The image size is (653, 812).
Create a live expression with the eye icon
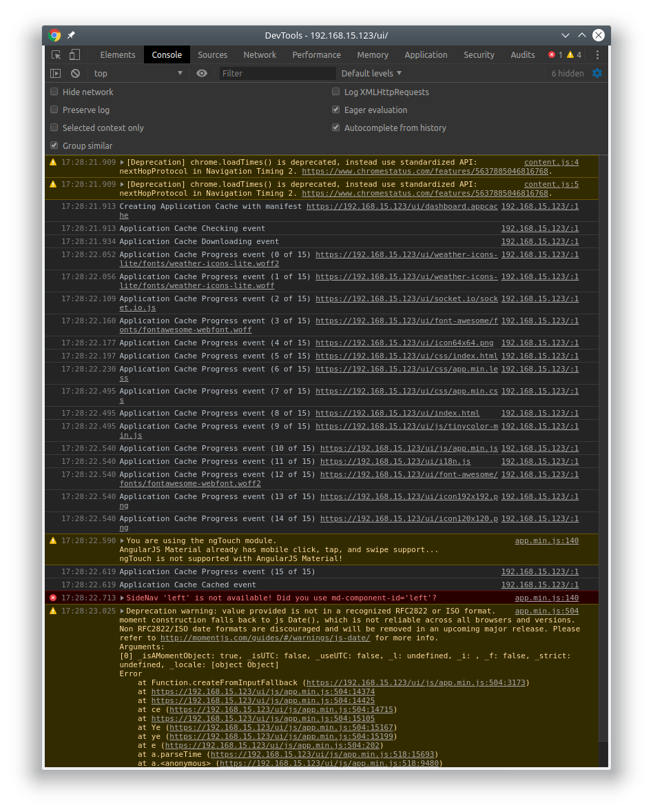202,73
